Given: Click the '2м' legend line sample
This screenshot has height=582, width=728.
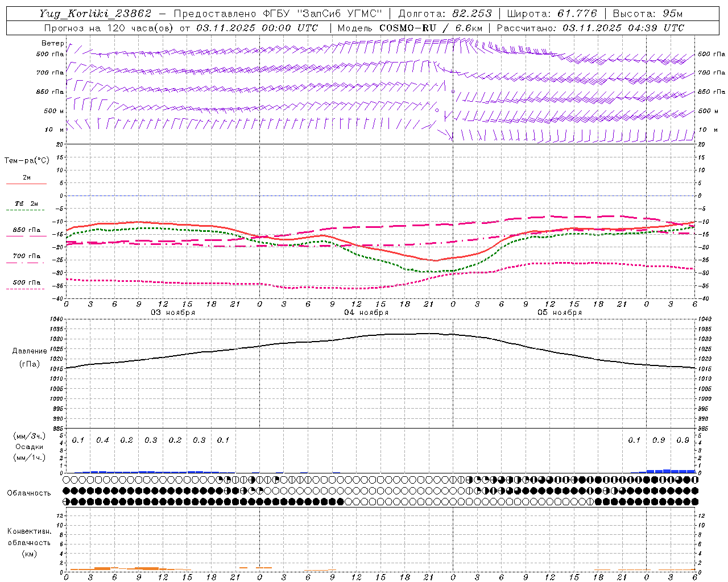Looking at the screenshot, I should click(x=26, y=184).
